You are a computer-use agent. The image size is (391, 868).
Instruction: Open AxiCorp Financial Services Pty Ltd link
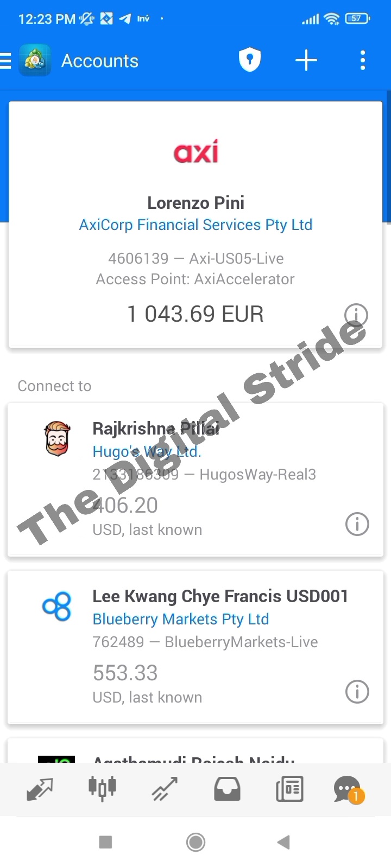pos(195,225)
